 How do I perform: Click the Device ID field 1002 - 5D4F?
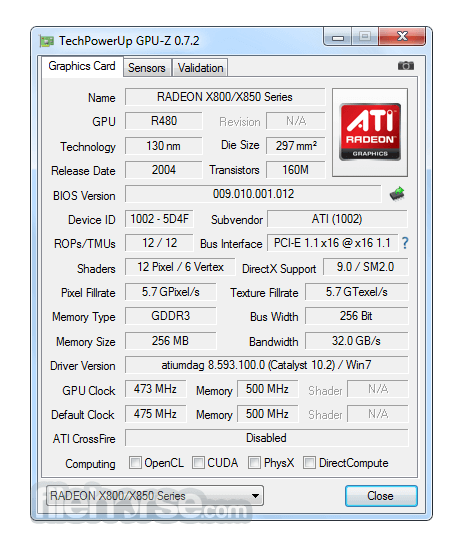tap(159, 219)
